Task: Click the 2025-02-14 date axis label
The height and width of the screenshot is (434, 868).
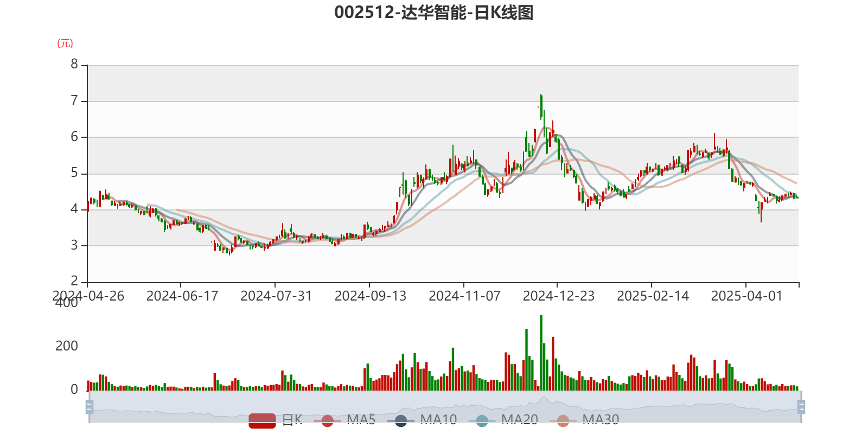Action: coord(653,296)
